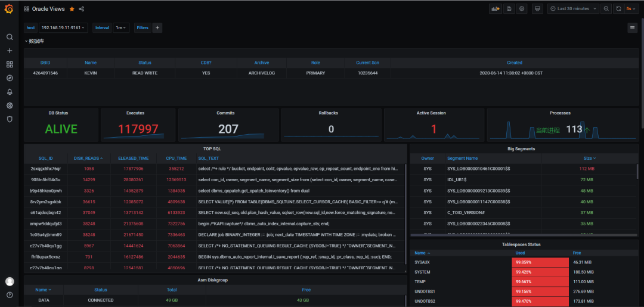Open the user profile avatar
644x307 pixels.
pos(10,281)
